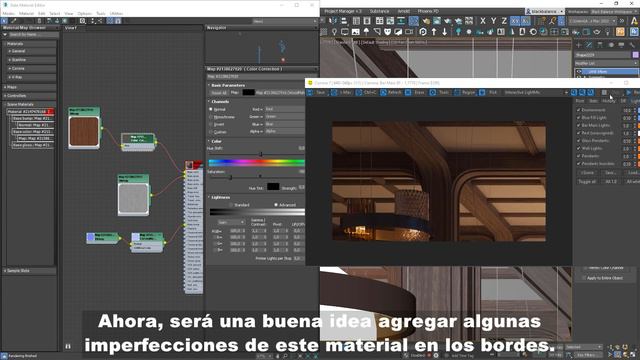The image size is (640, 360).
Task: Click the Map color swatch in Basic Parameters
Action: point(249,93)
